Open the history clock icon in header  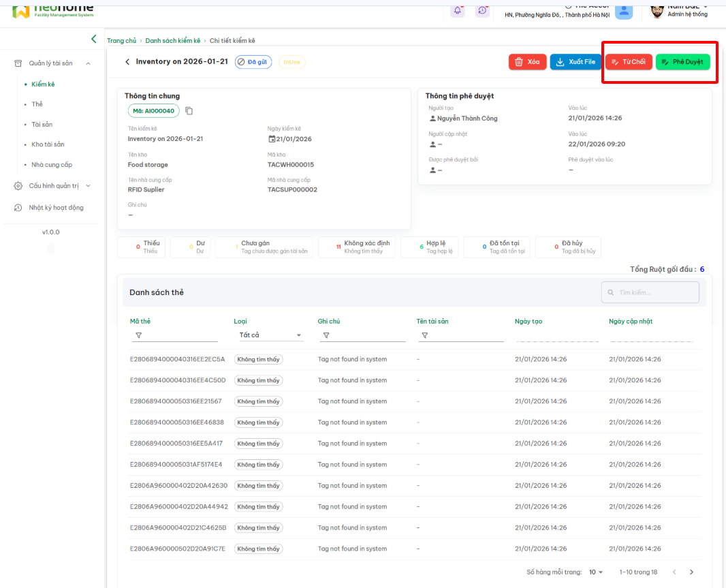click(x=482, y=10)
